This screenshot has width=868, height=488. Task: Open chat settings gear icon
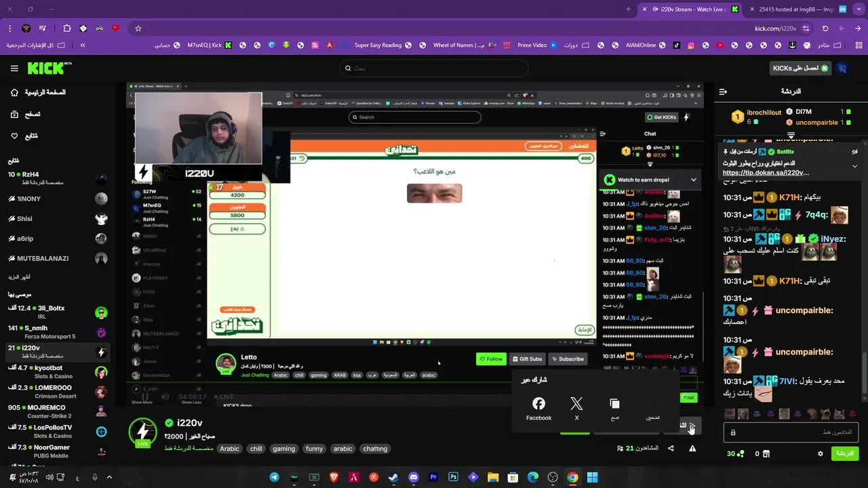coord(821,453)
